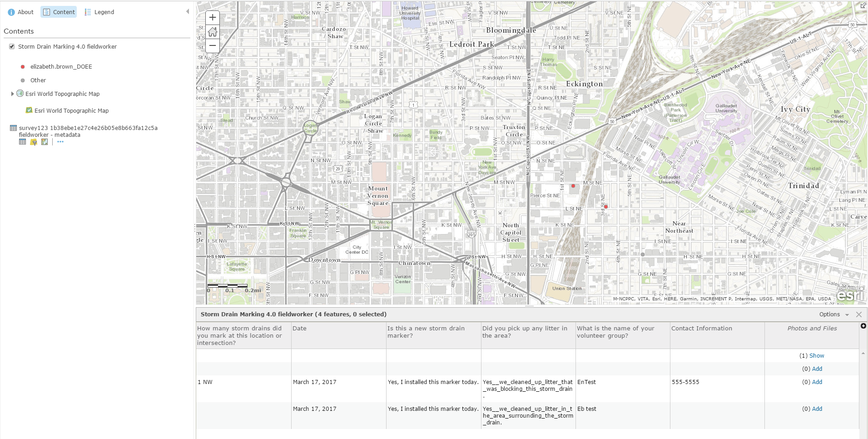Click the 'survey123 … fieldworker - metadata' table name
Screen dimensions: 868x439
(x=88, y=131)
